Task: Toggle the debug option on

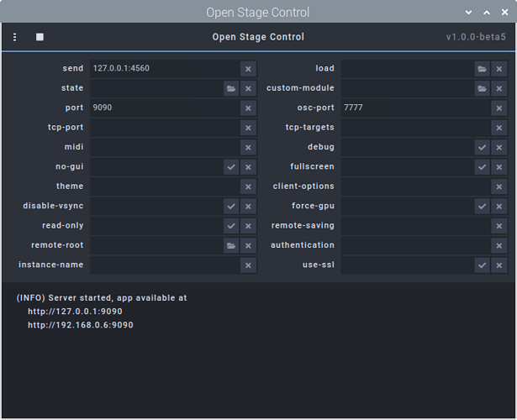Action: click(482, 147)
